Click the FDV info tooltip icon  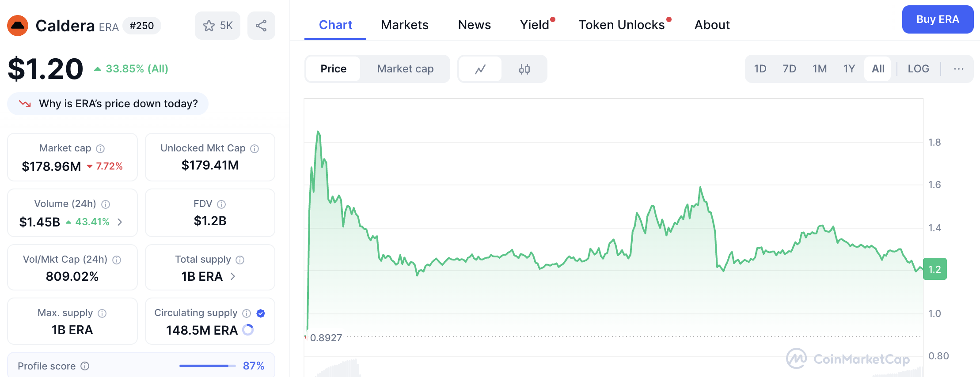point(221,204)
